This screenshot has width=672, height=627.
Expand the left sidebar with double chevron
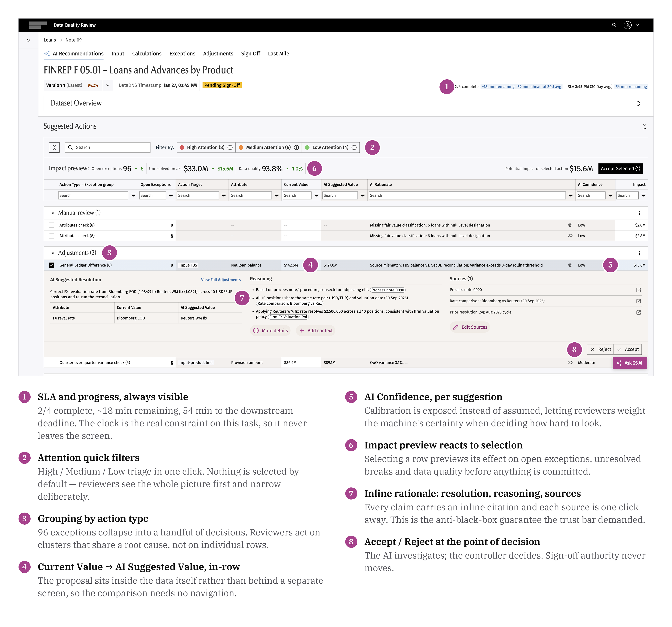(28, 40)
